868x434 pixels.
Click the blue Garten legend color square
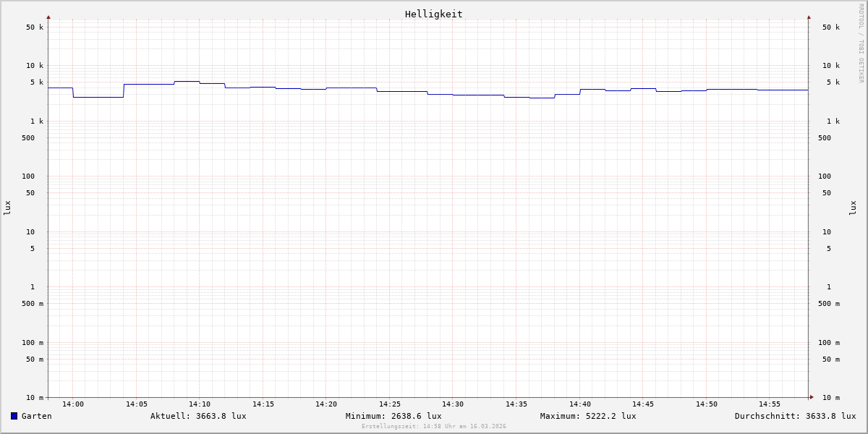[14, 416]
